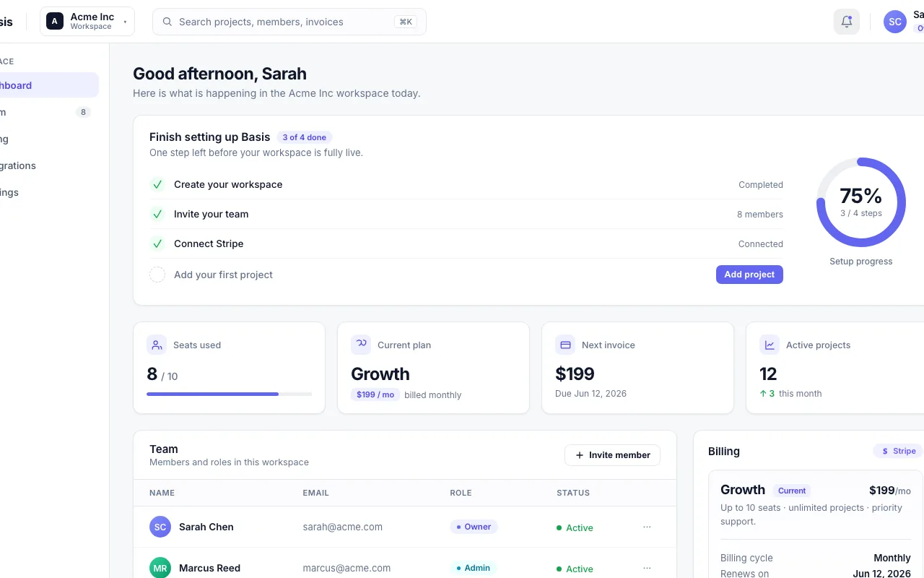Click Marcus Reed's MR avatar

[x=160, y=568]
